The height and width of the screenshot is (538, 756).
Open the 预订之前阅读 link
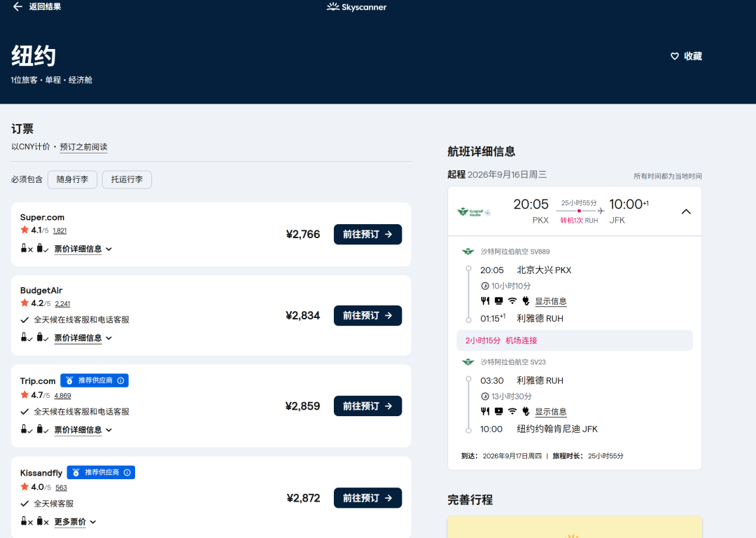click(x=83, y=146)
